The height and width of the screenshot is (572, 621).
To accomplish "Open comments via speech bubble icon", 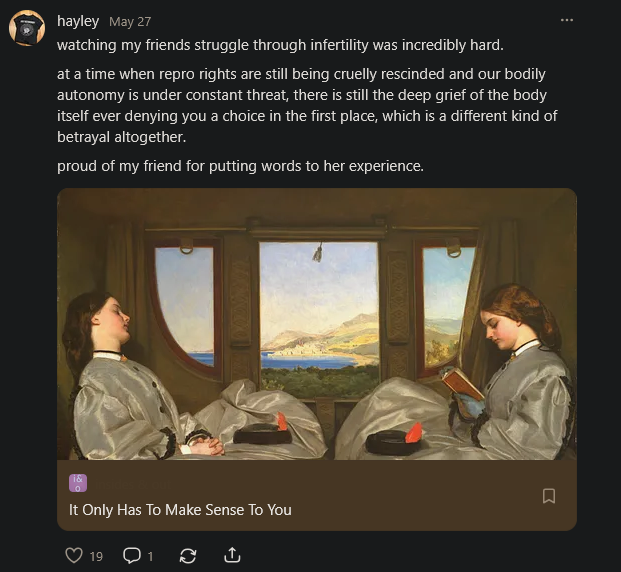I will 132,555.
